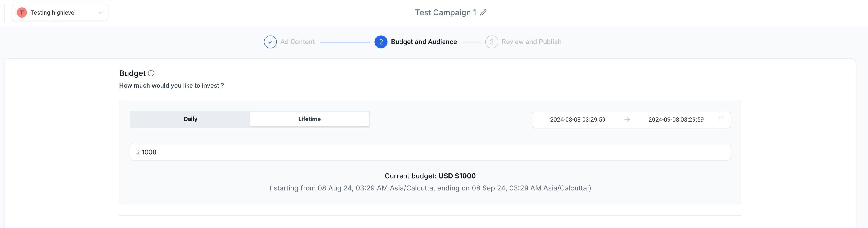Click the checkmark circle for Ad Content
This screenshot has height=228, width=868.
click(x=270, y=42)
